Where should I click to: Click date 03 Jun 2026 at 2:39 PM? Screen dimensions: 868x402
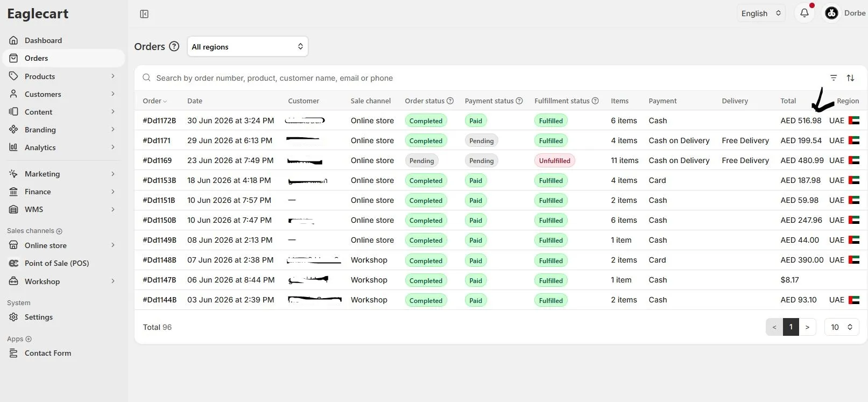(x=230, y=300)
